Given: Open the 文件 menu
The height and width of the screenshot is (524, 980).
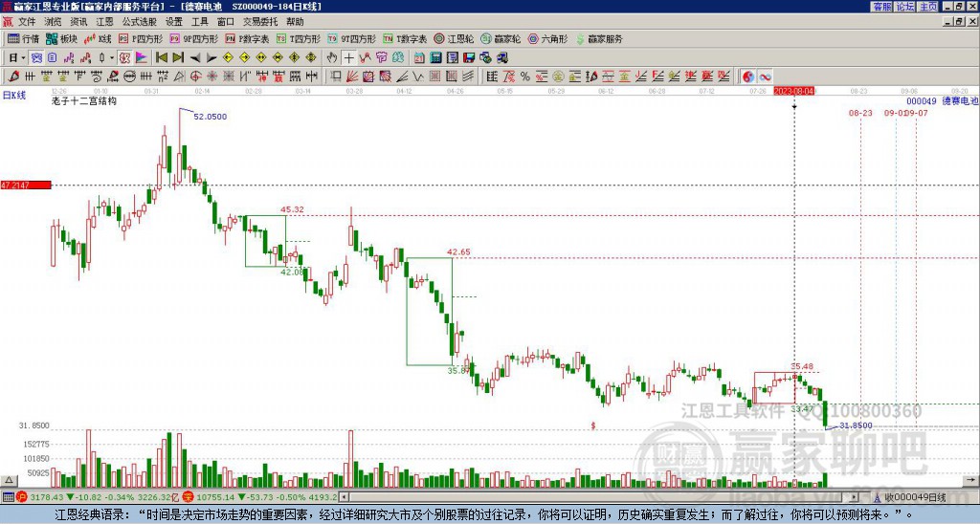Looking at the screenshot, I should click(x=26, y=22).
